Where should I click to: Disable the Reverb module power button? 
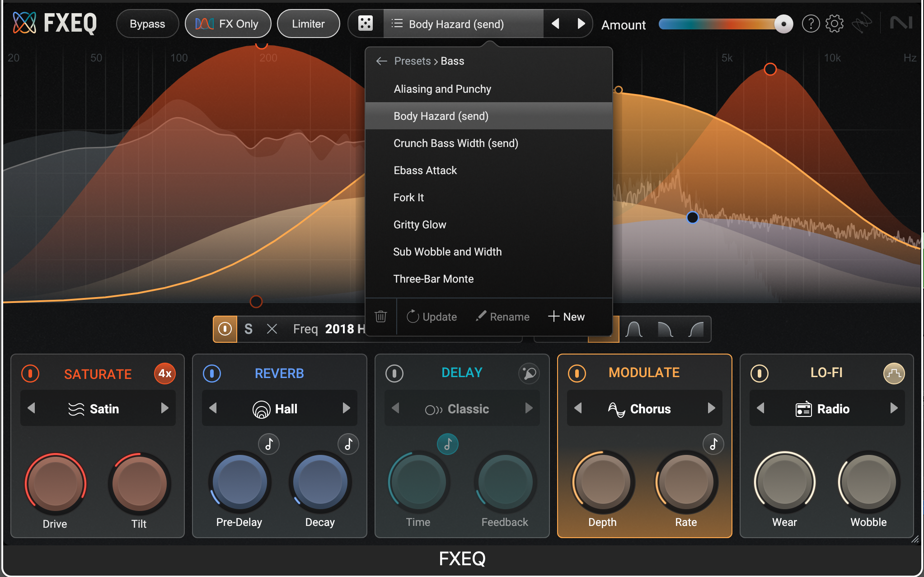pos(212,374)
